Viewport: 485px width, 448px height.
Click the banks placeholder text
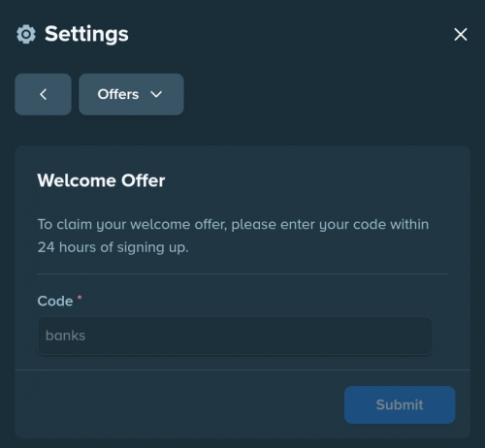[x=65, y=336]
